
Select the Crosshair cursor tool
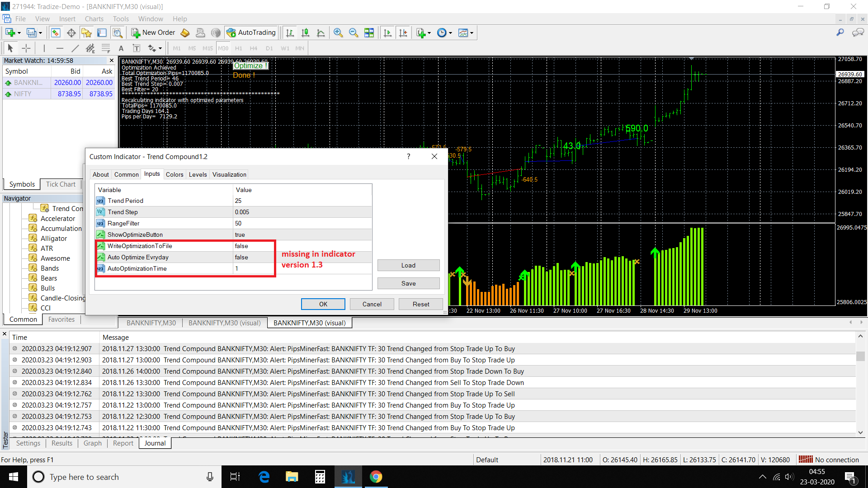[x=26, y=48]
